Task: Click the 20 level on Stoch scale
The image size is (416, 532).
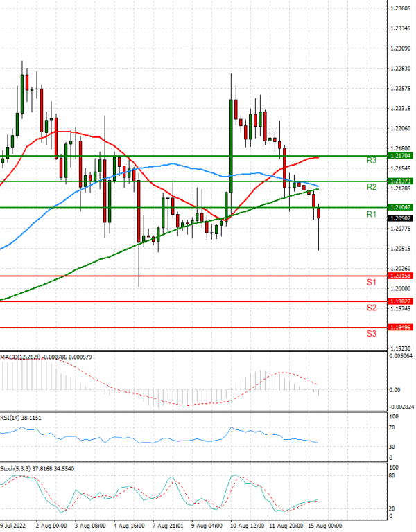Action: (x=392, y=508)
